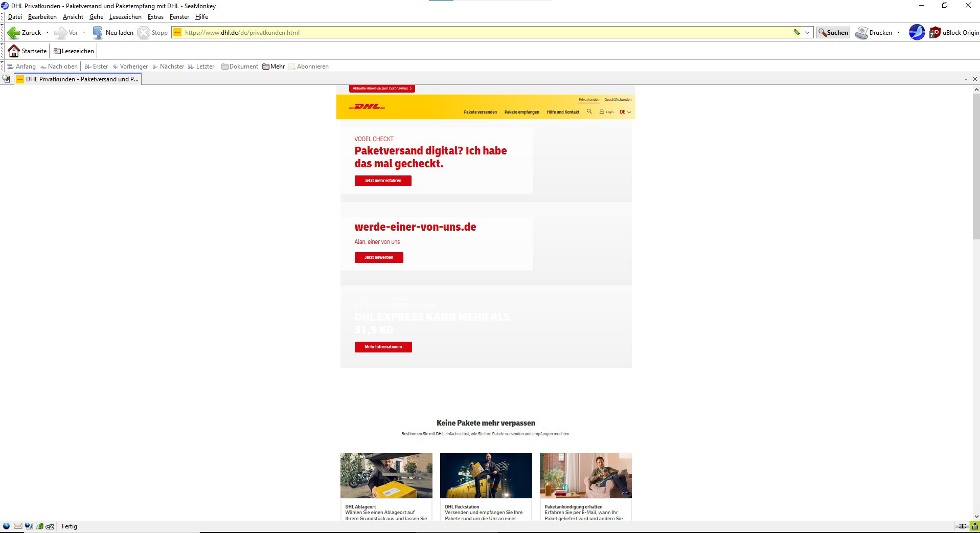Viewport: 980px width, 533px height.
Task: Open the Drucken options dropdown arrow
Action: click(898, 33)
